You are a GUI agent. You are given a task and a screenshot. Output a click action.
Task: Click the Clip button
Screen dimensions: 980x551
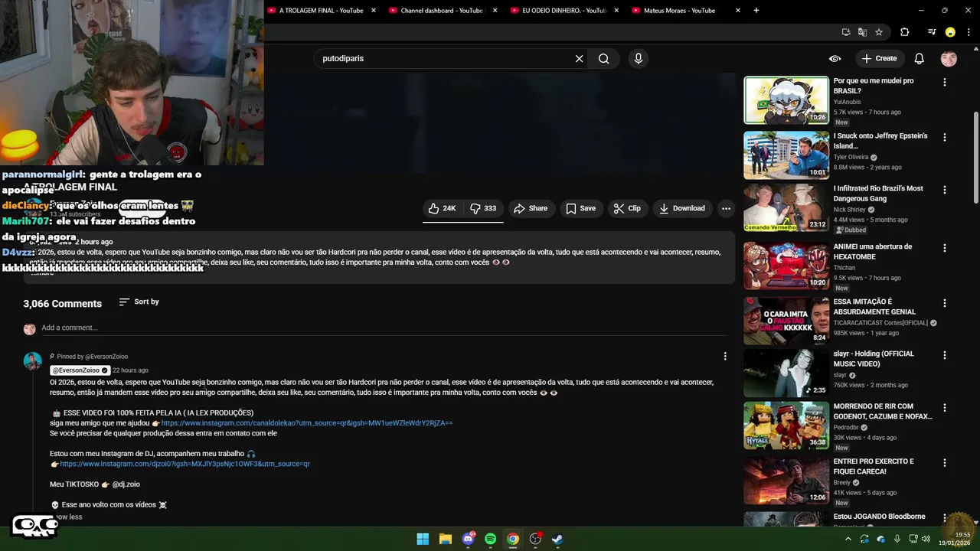[627, 208]
